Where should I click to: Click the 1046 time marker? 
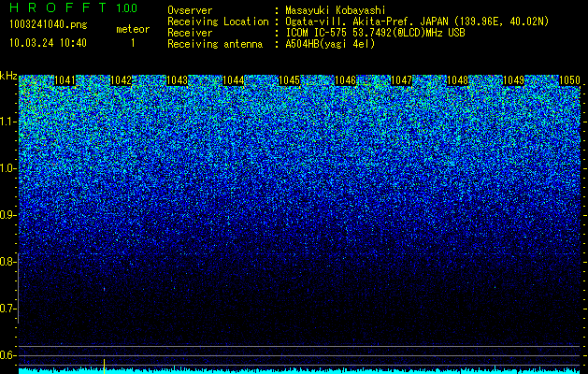[345, 80]
